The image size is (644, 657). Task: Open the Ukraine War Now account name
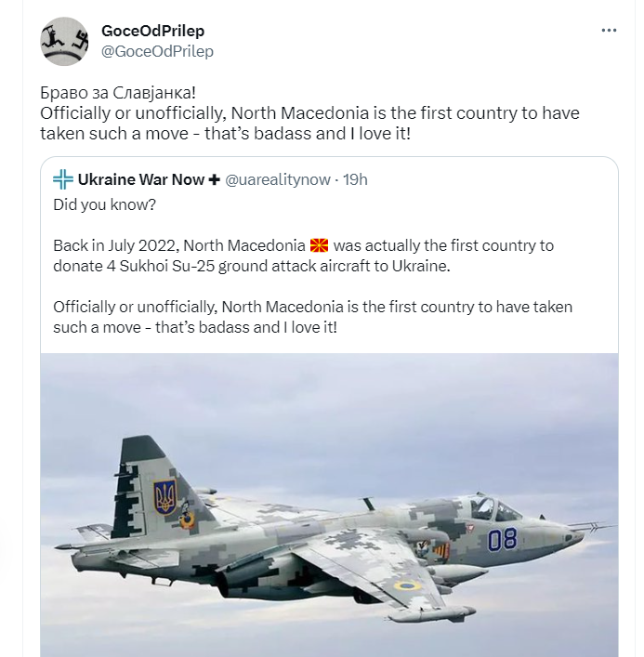(x=141, y=179)
